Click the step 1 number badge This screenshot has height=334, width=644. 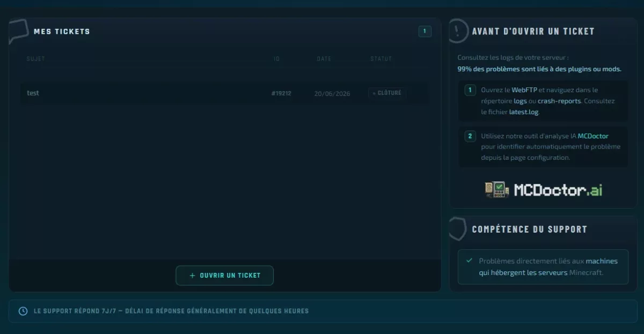pyautogui.click(x=470, y=90)
